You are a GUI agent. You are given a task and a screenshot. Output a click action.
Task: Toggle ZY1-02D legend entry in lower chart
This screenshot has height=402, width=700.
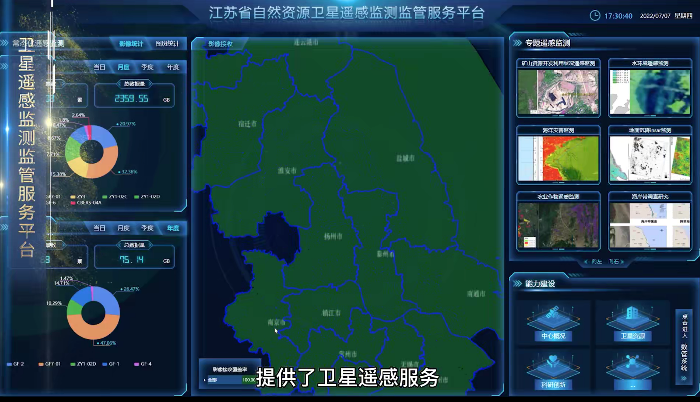click(x=83, y=364)
